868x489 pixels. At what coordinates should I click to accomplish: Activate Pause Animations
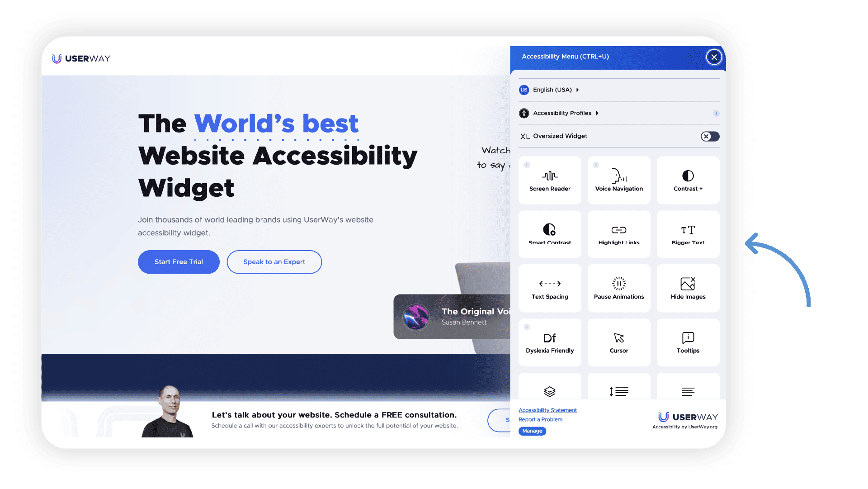pyautogui.click(x=618, y=288)
